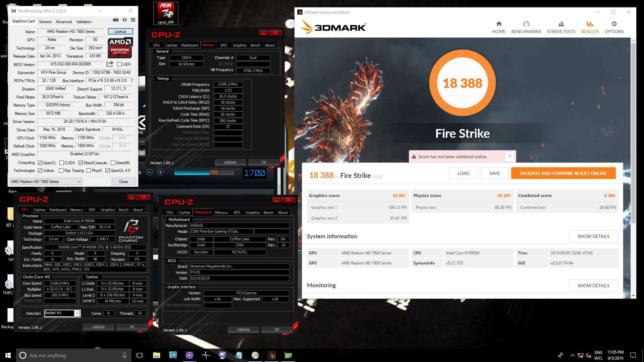644x362 pixels.
Task: Click the 3DMark taskbar icon
Action: coord(272,355)
